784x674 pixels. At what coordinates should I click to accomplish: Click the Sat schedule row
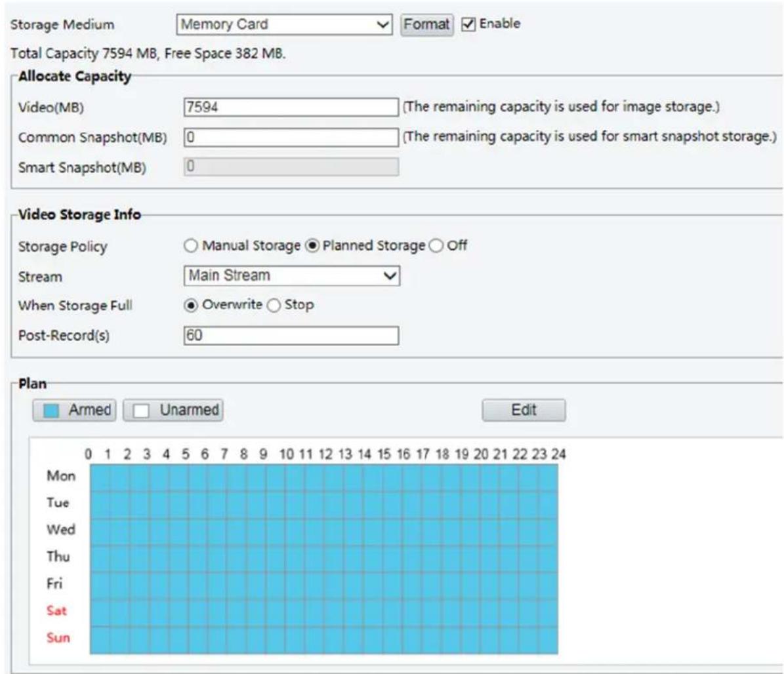[x=324, y=612]
